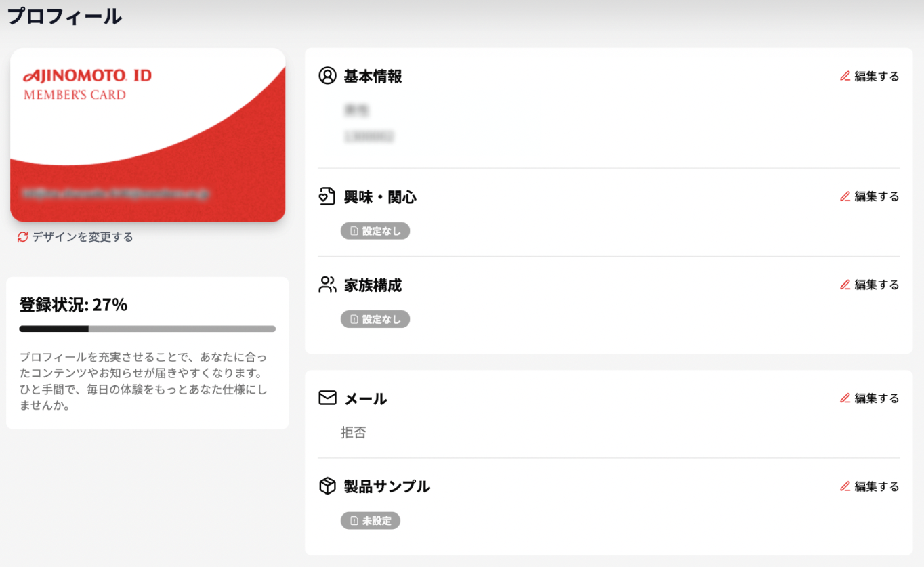Screen dimensions: 924x567
Task: Click the 興味・関心 heart document icon
Action: click(x=327, y=196)
